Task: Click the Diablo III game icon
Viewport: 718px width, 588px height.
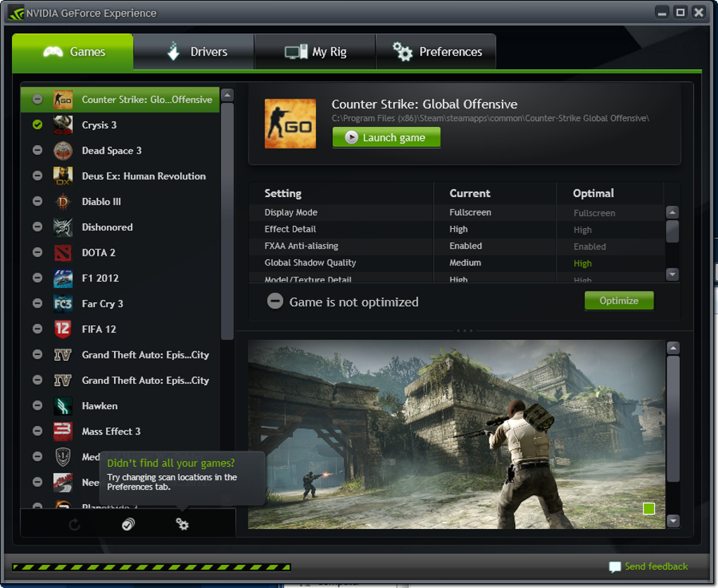Action: pyautogui.click(x=63, y=201)
